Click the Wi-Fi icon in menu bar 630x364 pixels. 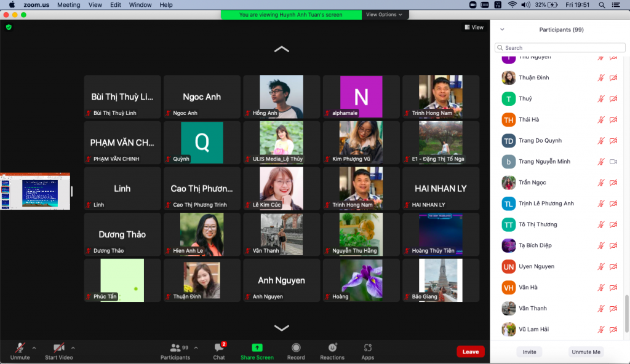[x=512, y=5]
